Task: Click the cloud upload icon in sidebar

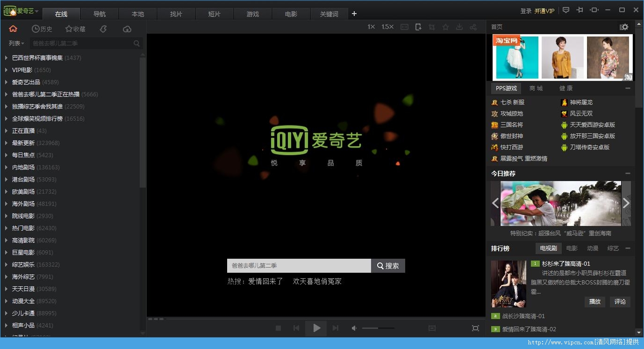Action: (127, 29)
